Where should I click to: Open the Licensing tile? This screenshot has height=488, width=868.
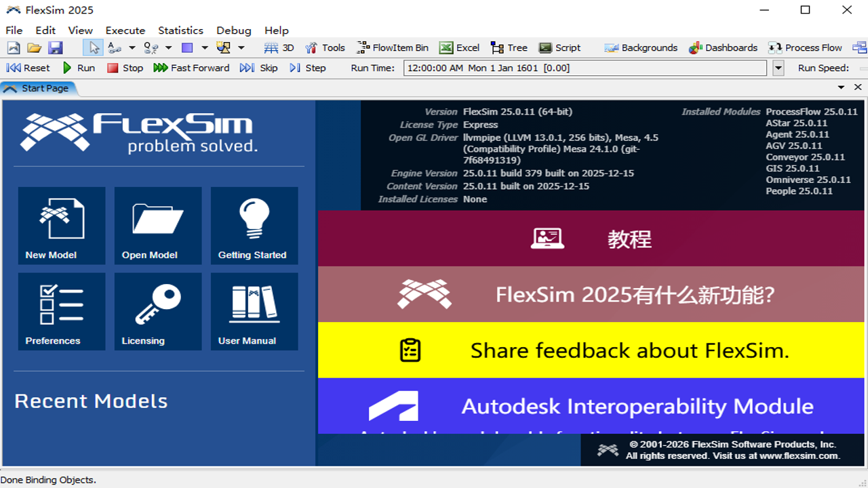click(158, 312)
